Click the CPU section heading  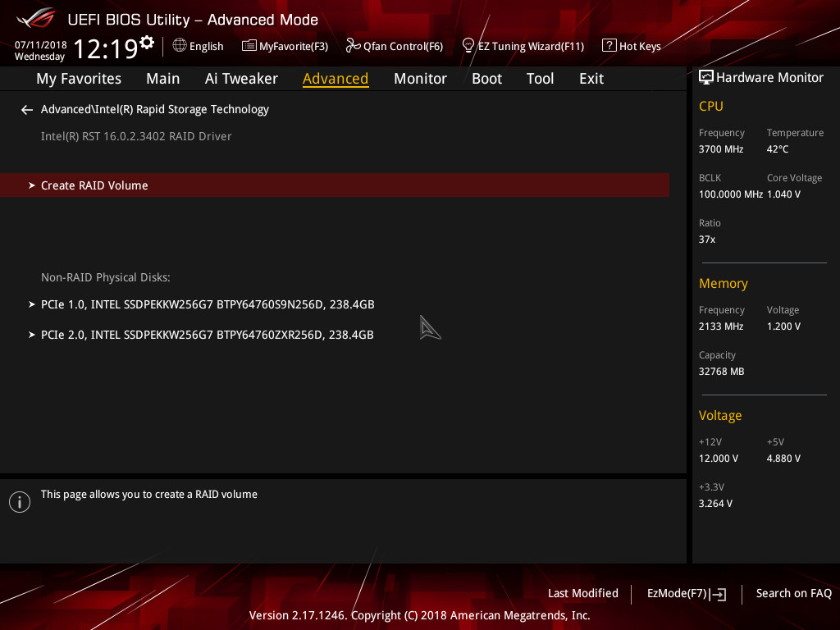(711, 106)
